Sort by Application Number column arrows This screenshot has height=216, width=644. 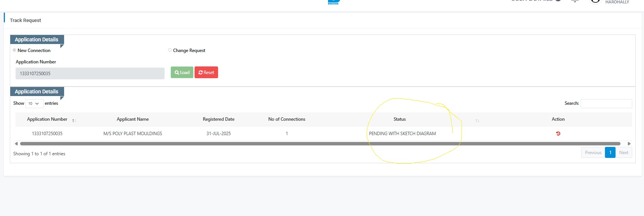(x=74, y=120)
